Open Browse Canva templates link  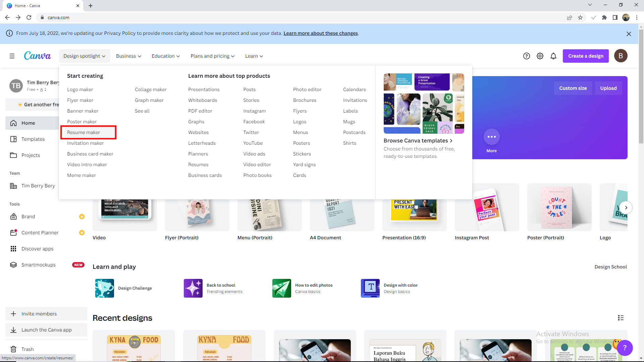click(x=418, y=140)
